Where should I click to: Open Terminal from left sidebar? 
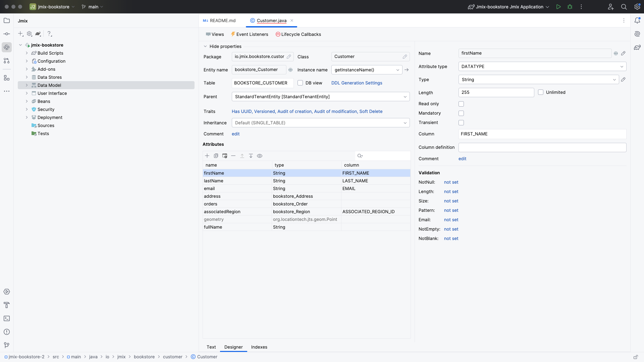7,318
